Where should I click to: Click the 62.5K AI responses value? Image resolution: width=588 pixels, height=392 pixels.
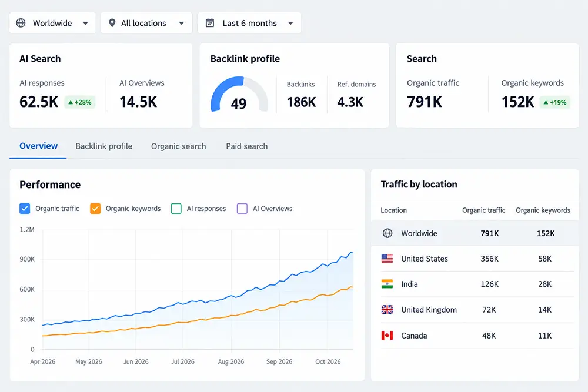click(39, 102)
